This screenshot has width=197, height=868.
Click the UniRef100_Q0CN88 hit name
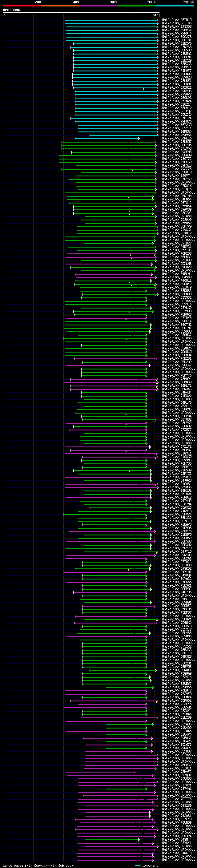177,294
